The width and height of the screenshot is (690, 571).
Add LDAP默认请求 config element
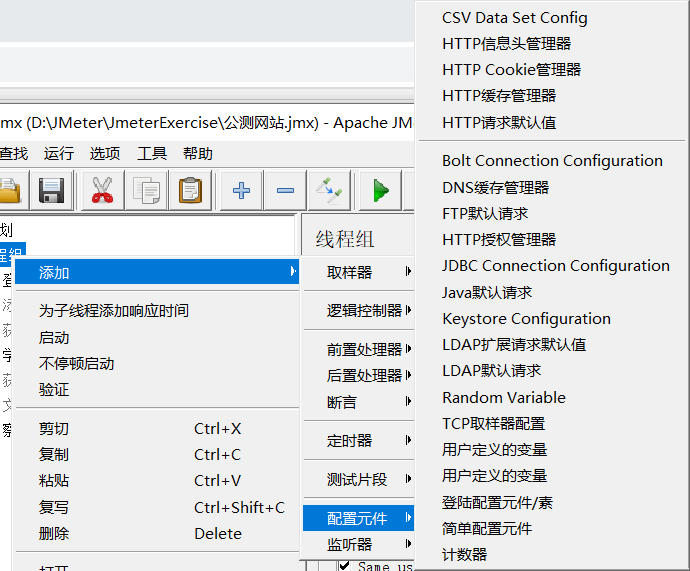click(552, 370)
